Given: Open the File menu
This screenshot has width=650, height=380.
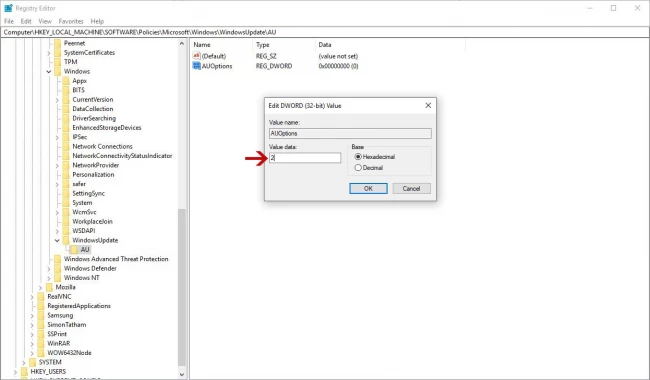Looking at the screenshot, I should coord(9,21).
